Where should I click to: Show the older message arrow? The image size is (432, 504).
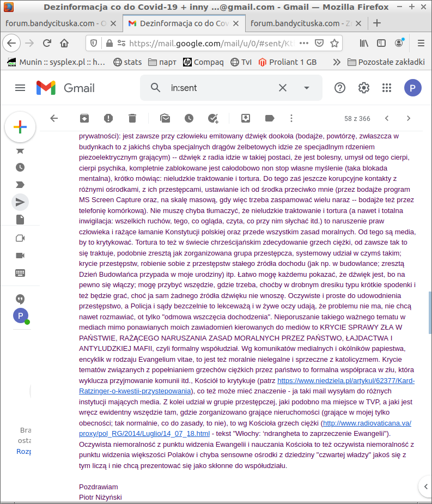click(x=409, y=118)
